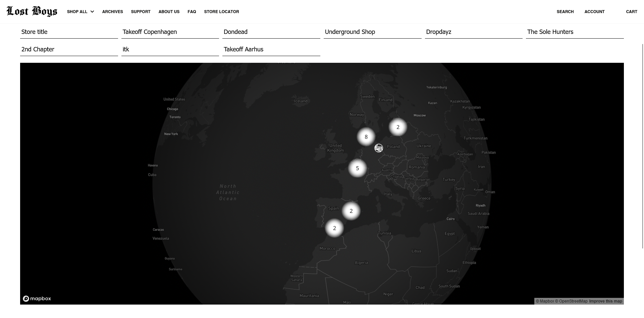The height and width of the screenshot is (318, 644).
Task: Open the Archives menu item
Action: pyautogui.click(x=113, y=12)
